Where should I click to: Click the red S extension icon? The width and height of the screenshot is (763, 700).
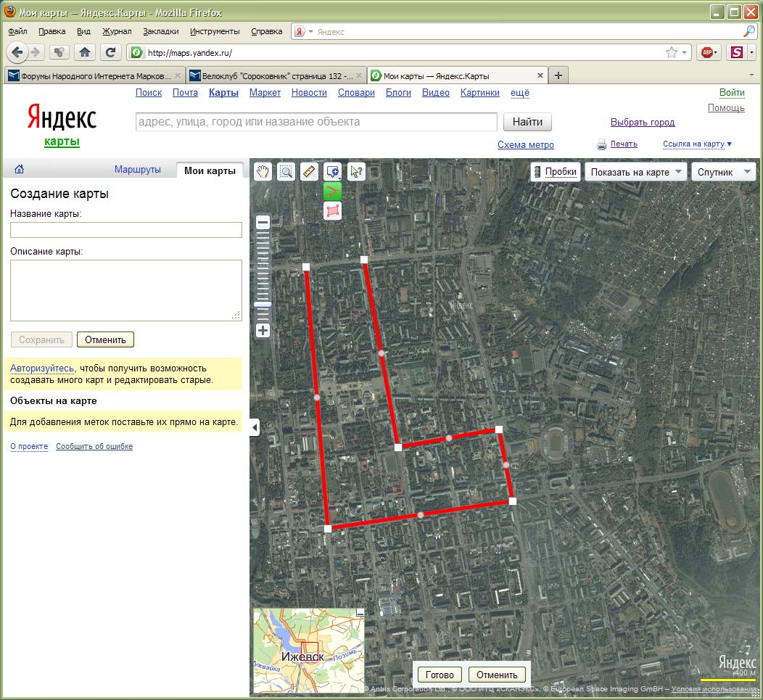(x=737, y=52)
